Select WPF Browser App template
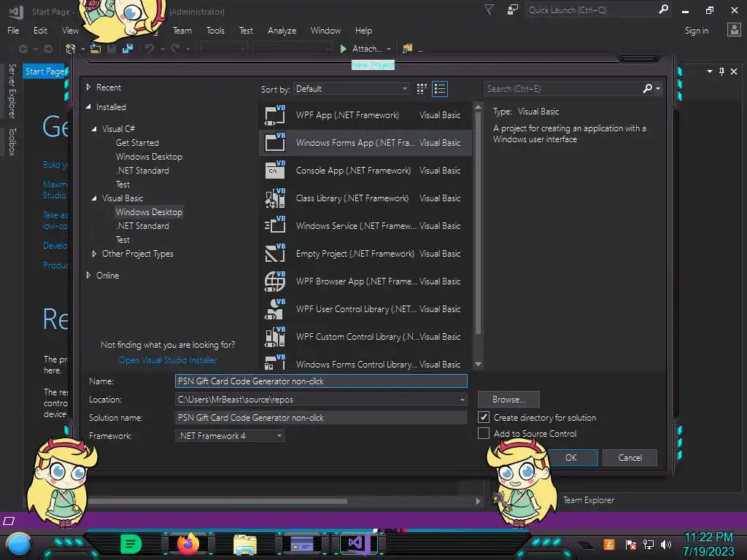The image size is (747, 560). [x=365, y=281]
